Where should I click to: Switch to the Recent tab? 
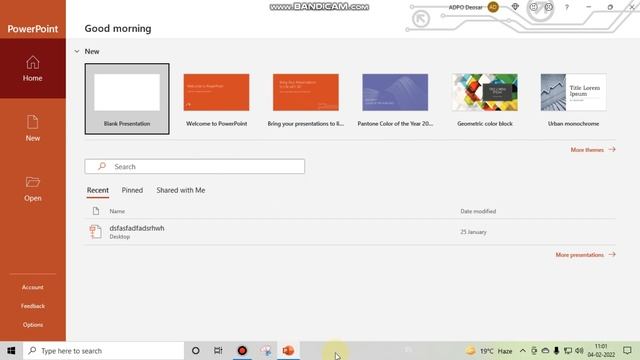[98, 190]
